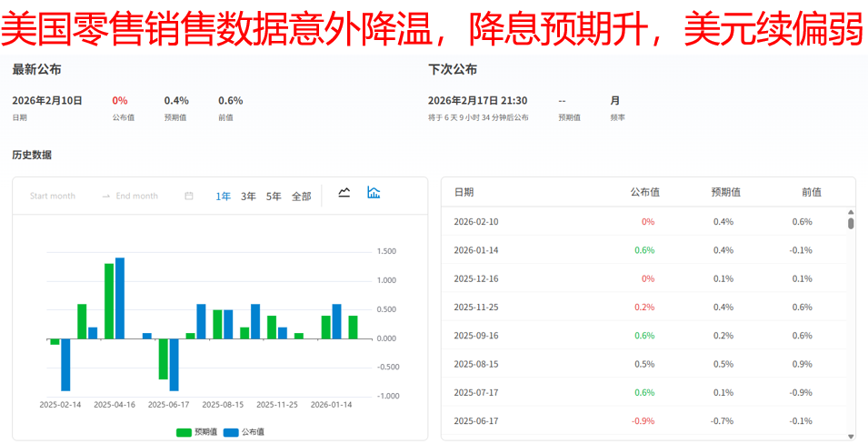
Task: Click the End month input field
Action: pyautogui.click(x=136, y=196)
